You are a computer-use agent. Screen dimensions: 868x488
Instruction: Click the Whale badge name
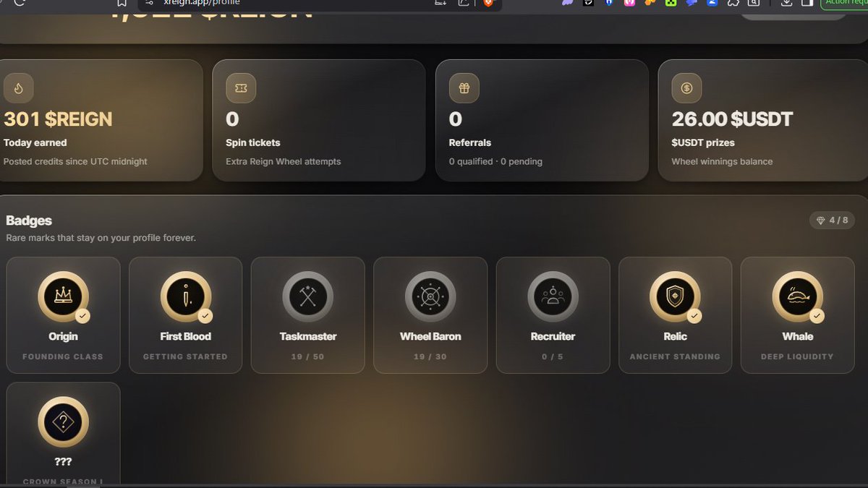[798, 336]
